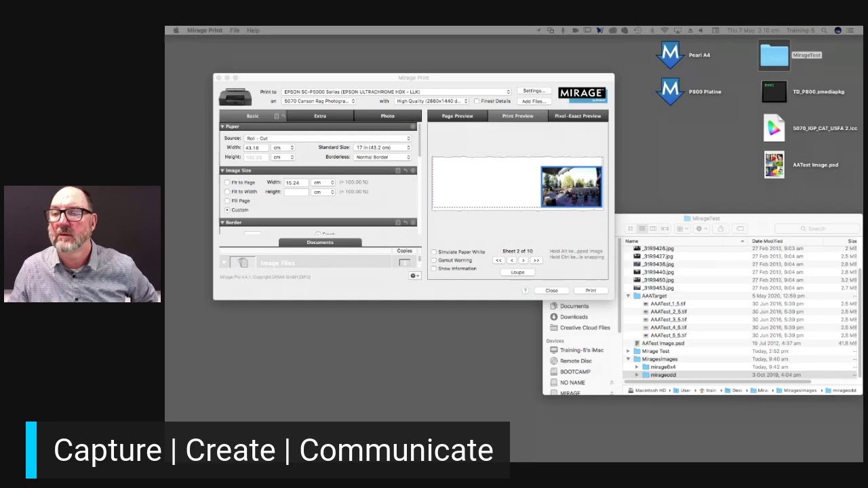Switch Finder to icon view

tap(631, 228)
